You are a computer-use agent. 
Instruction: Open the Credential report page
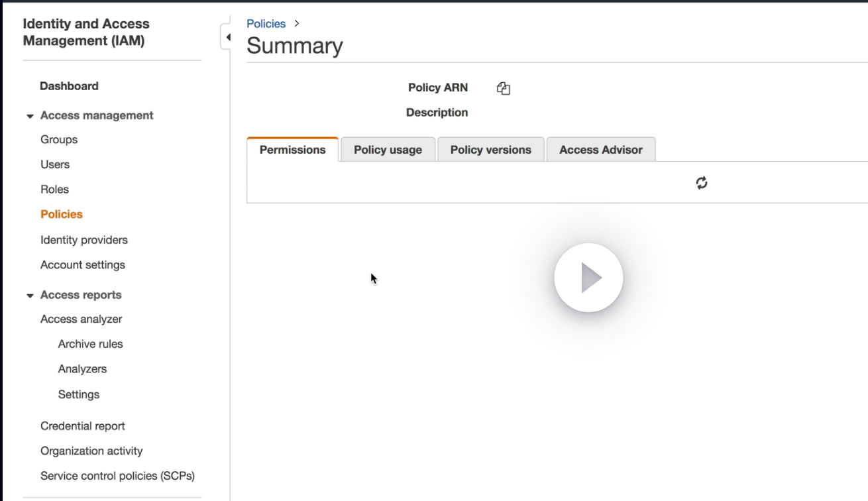[x=83, y=426]
